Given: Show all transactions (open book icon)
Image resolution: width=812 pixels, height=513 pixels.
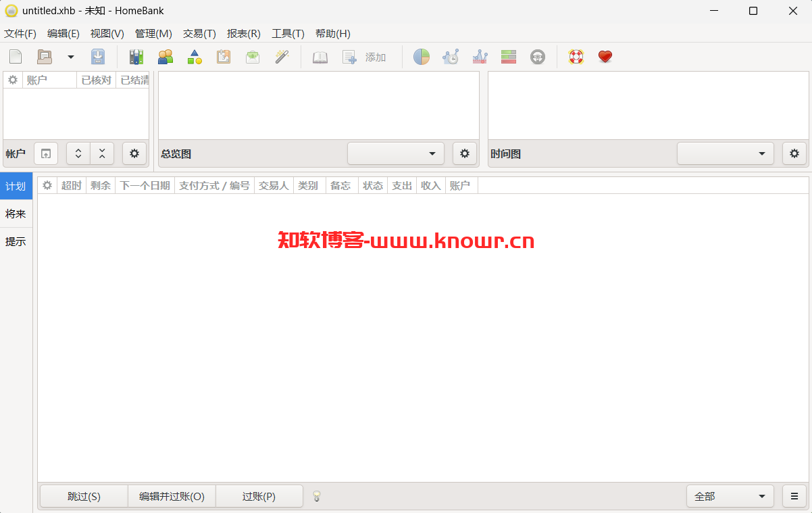Looking at the screenshot, I should coord(320,57).
